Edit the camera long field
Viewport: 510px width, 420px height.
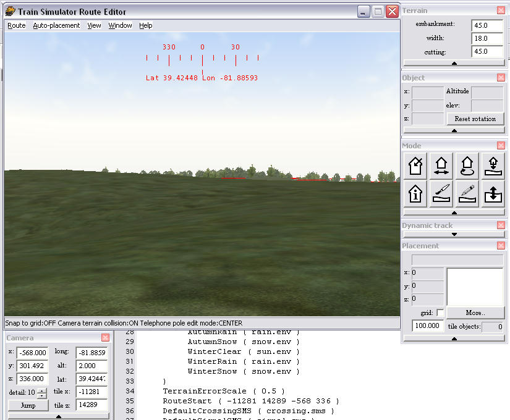point(91,353)
